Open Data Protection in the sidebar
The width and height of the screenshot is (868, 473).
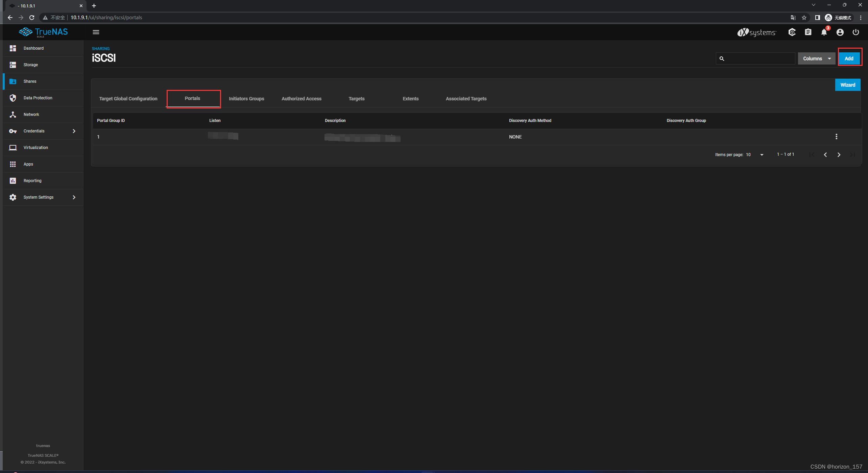click(38, 98)
